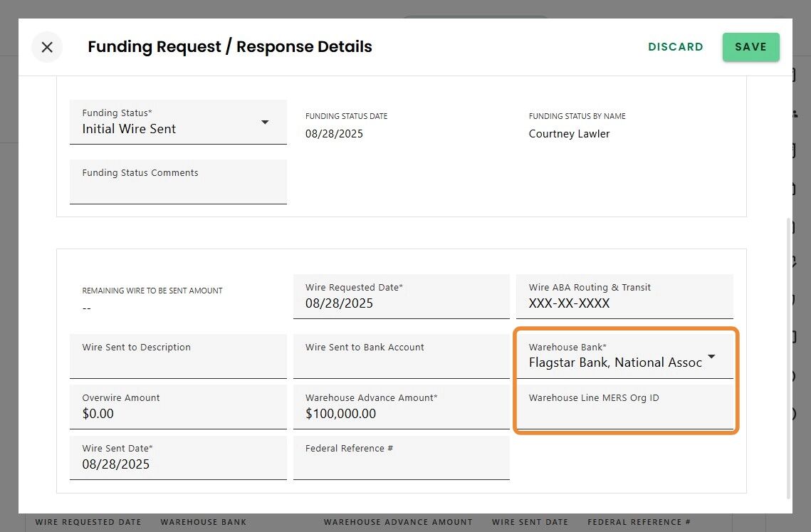Screen dimensions: 811x532
Task: Click the Wire Requested Date table column header
Action: (88, 523)
